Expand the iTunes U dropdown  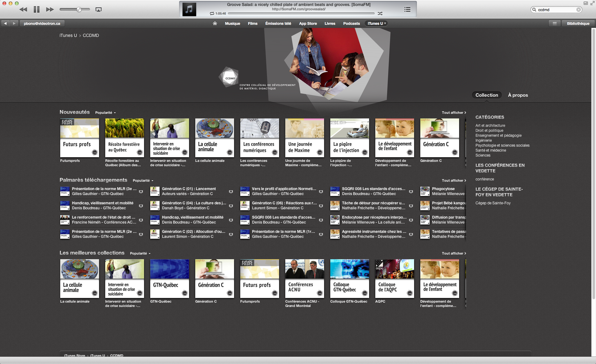[377, 24]
